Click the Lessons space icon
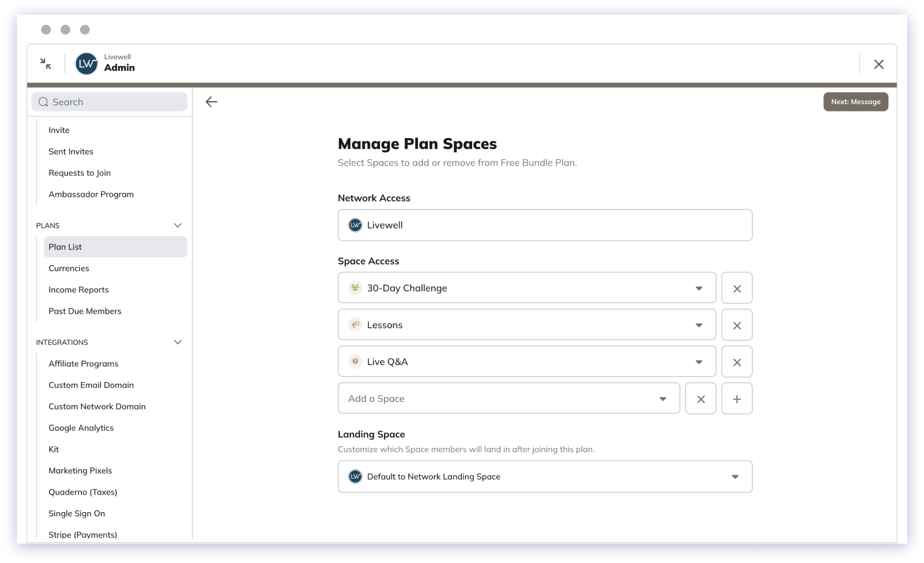924x563 pixels. pyautogui.click(x=354, y=324)
